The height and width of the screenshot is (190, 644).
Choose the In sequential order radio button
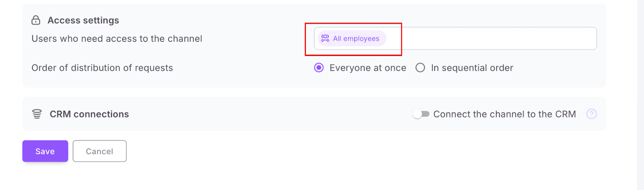pos(420,68)
